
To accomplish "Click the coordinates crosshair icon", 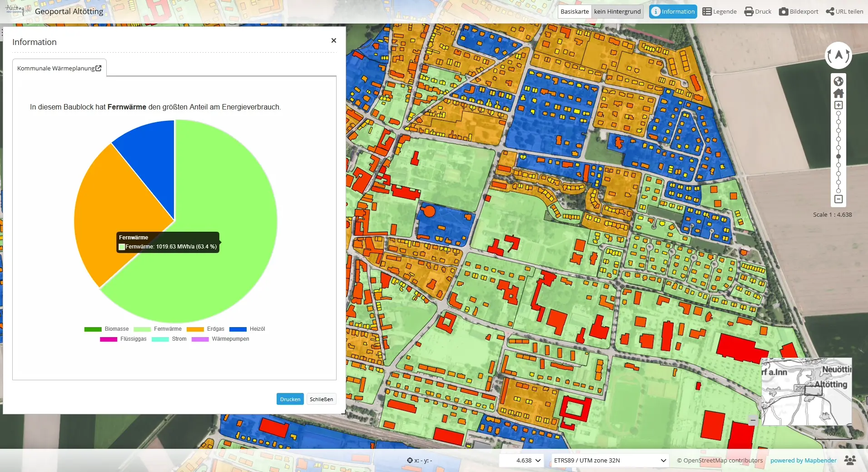I will pyautogui.click(x=410, y=460).
